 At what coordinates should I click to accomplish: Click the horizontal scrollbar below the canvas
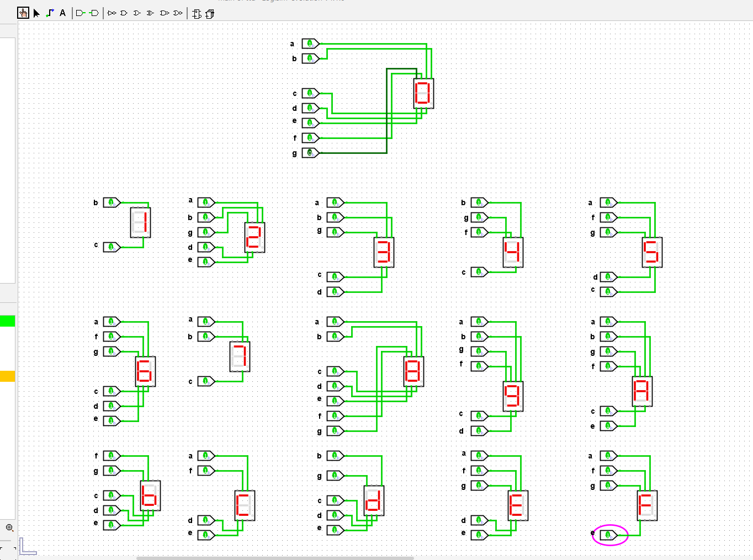(275, 558)
